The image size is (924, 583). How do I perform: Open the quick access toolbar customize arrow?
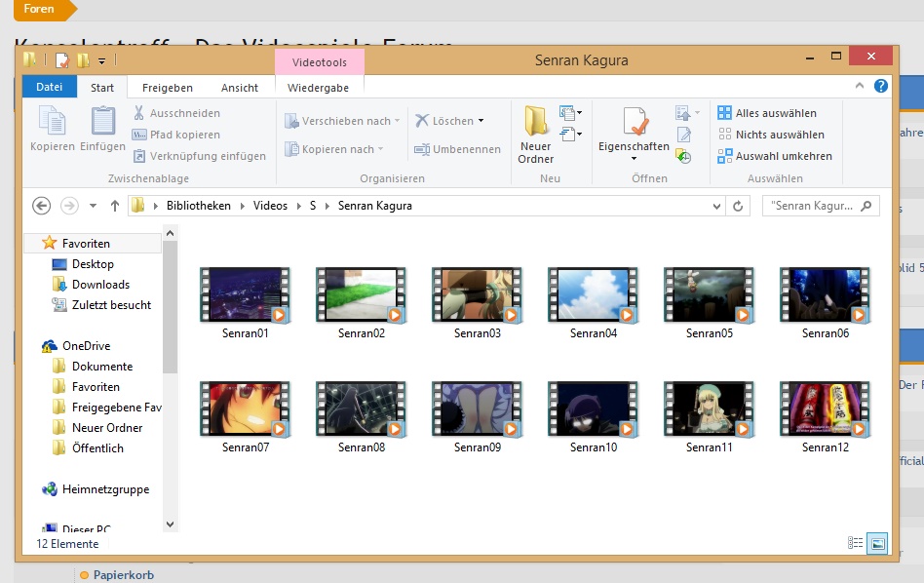tap(102, 60)
